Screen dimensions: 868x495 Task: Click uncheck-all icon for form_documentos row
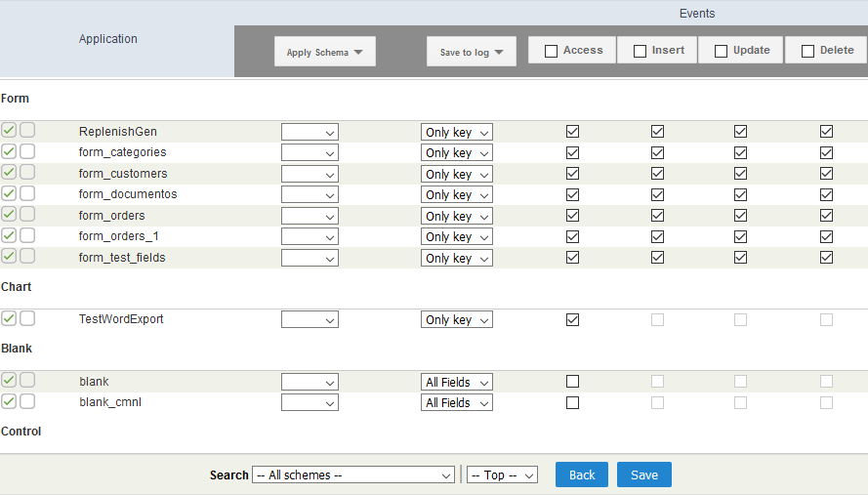tap(27, 193)
